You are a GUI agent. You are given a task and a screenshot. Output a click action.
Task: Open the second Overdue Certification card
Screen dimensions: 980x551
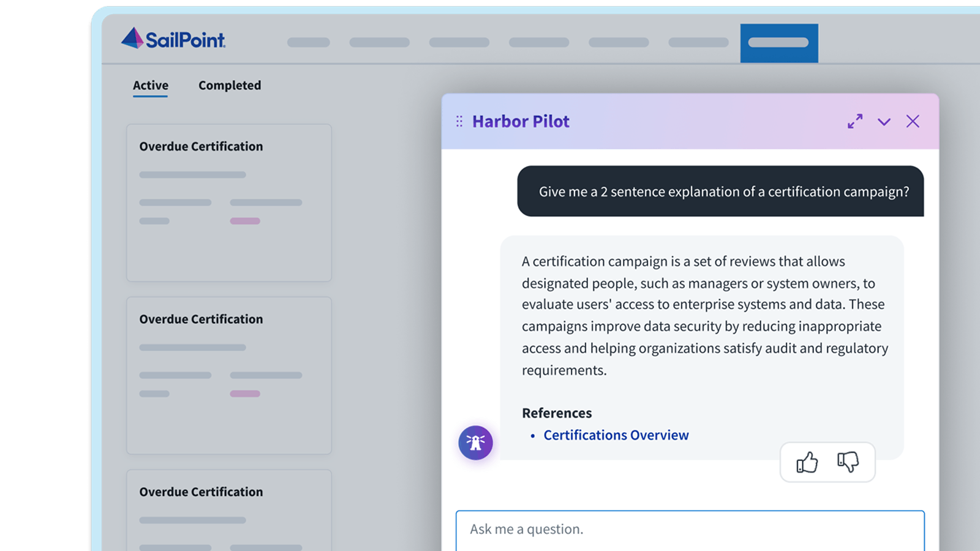(x=229, y=375)
